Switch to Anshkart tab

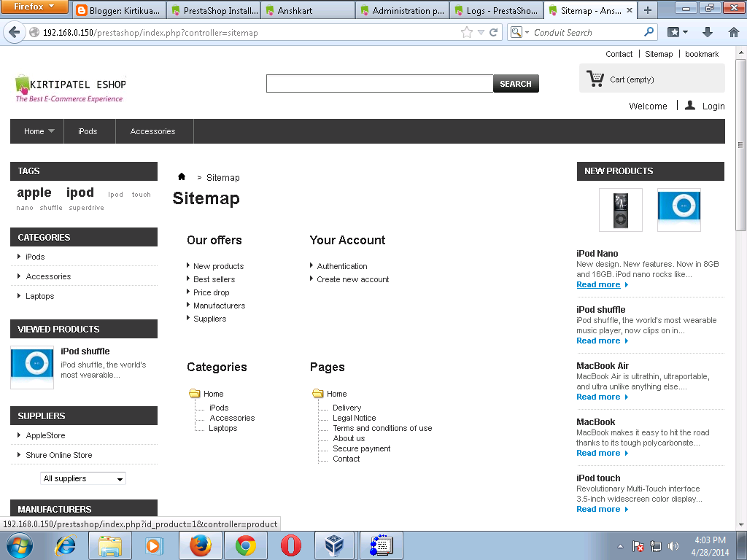[x=309, y=10]
